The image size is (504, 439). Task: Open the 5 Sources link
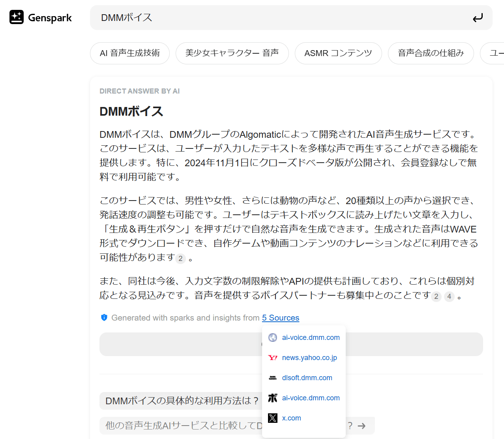(x=281, y=318)
